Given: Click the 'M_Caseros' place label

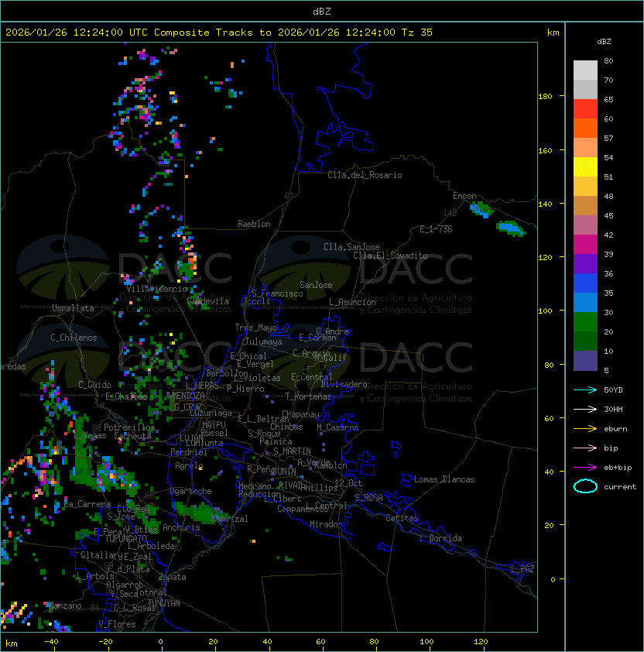Looking at the screenshot, I should point(337,427).
